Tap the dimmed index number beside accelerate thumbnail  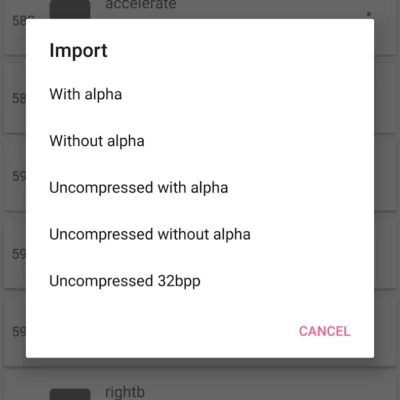pos(19,21)
